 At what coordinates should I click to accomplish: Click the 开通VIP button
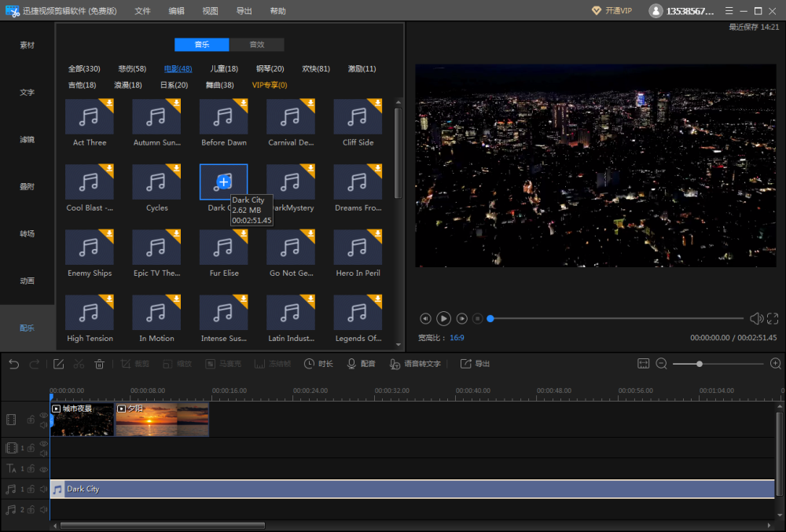(x=612, y=10)
